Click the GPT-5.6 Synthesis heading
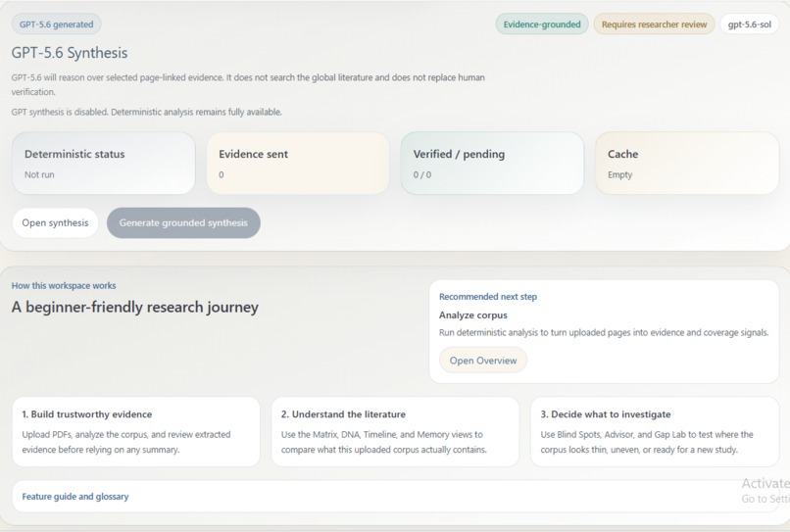Viewport: 790px width, 532px height. [x=70, y=52]
